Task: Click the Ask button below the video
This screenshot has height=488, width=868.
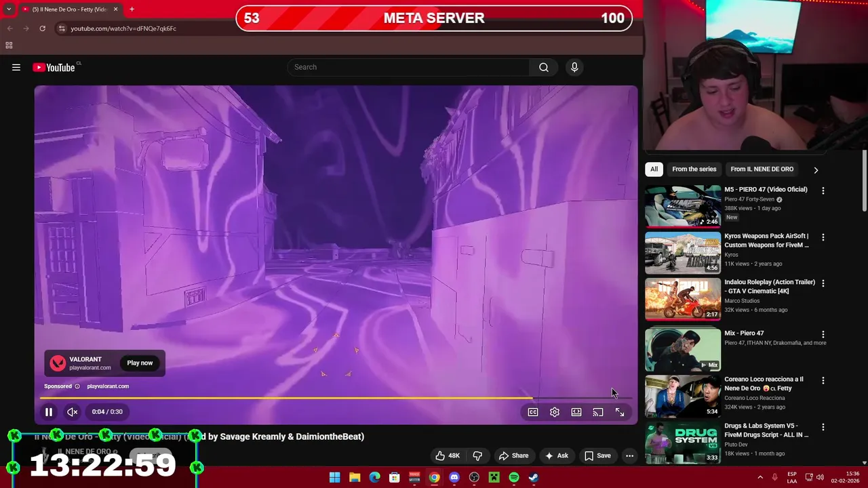Action: (556, 455)
